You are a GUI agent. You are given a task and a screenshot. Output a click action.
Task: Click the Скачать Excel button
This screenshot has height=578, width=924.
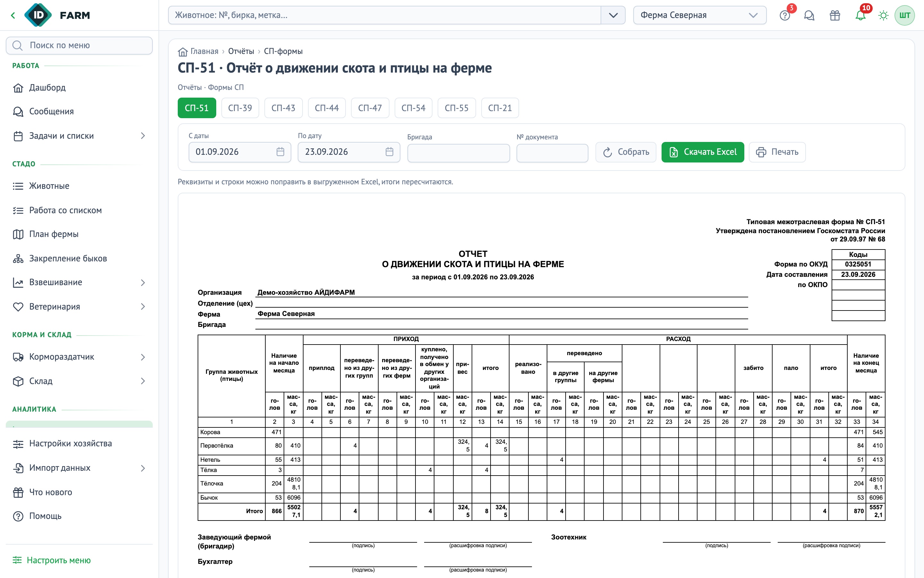coord(703,152)
